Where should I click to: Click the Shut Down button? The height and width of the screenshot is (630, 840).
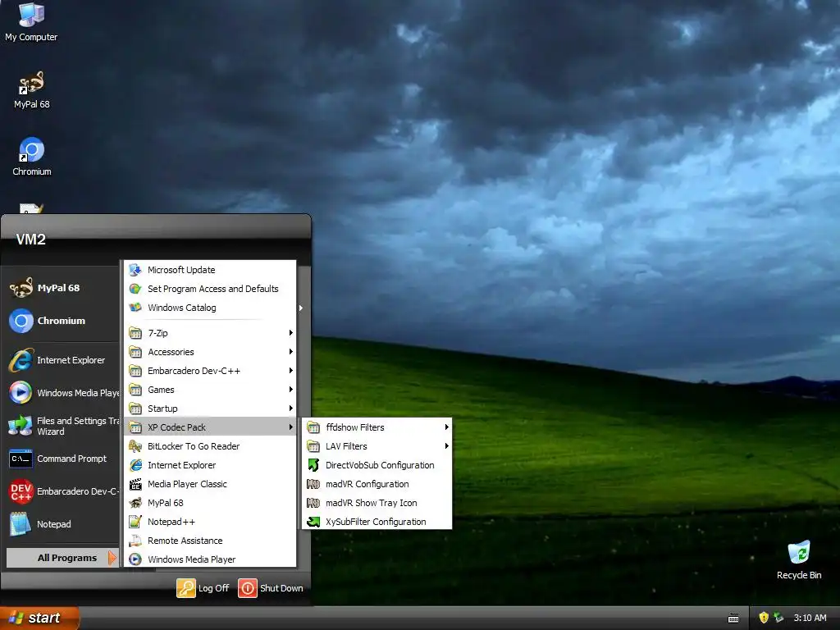(x=271, y=587)
